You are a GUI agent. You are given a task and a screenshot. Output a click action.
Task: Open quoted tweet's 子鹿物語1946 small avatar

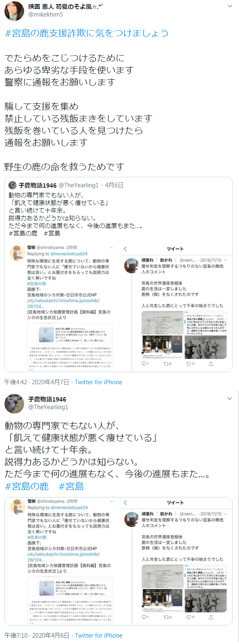coord(12,185)
